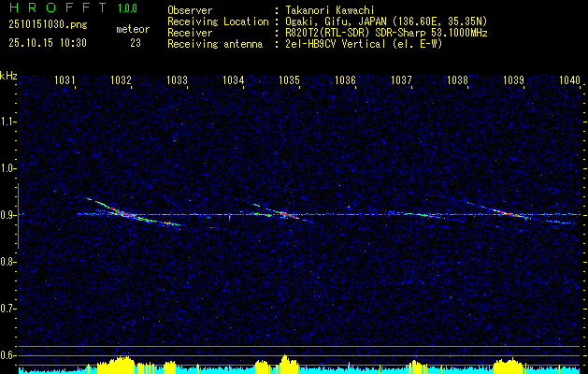Click the 0.7 kHz axis label
Viewport: 588px width, 374px height.
tap(7, 309)
